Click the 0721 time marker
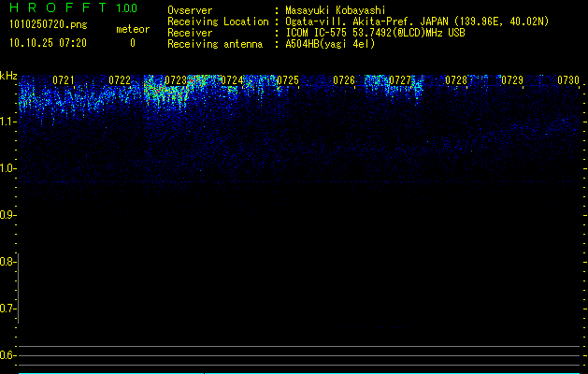 point(64,80)
